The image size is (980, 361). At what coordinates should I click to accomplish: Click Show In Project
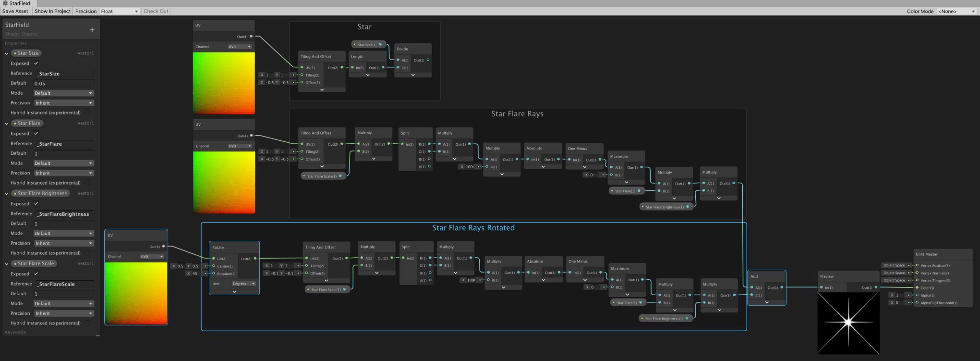tap(52, 11)
